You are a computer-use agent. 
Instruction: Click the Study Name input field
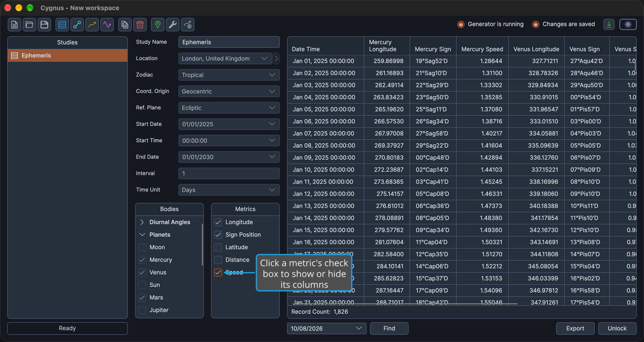[x=229, y=42]
